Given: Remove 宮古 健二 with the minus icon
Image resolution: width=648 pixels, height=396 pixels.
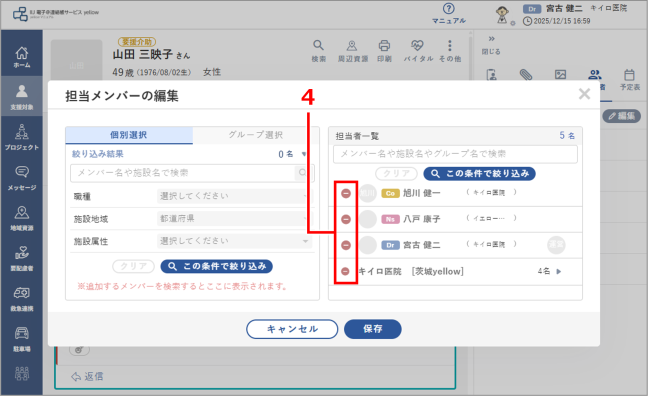Looking at the screenshot, I should tap(346, 245).
